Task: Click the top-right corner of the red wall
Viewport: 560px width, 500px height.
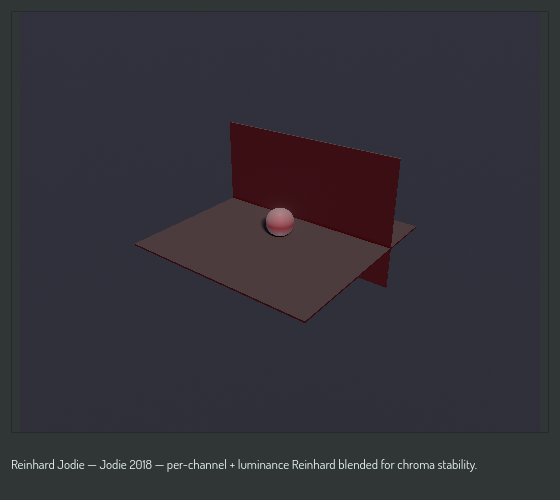Action: (x=400, y=159)
